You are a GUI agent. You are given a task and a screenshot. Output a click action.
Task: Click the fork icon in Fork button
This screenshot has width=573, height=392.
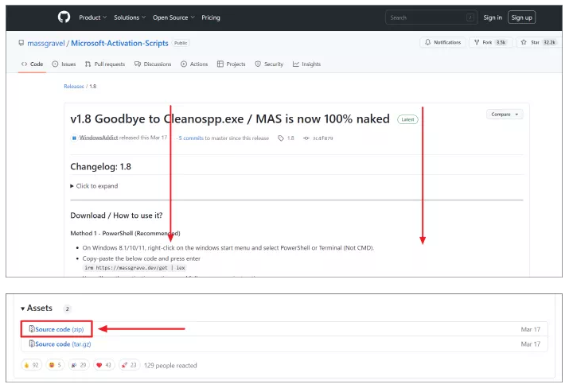pos(477,42)
